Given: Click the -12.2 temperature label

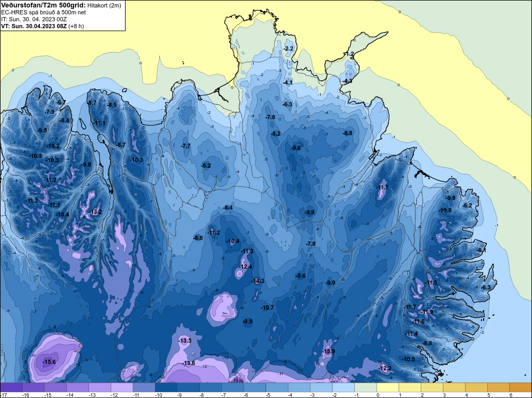Looking at the screenshot, I should pos(385,369).
